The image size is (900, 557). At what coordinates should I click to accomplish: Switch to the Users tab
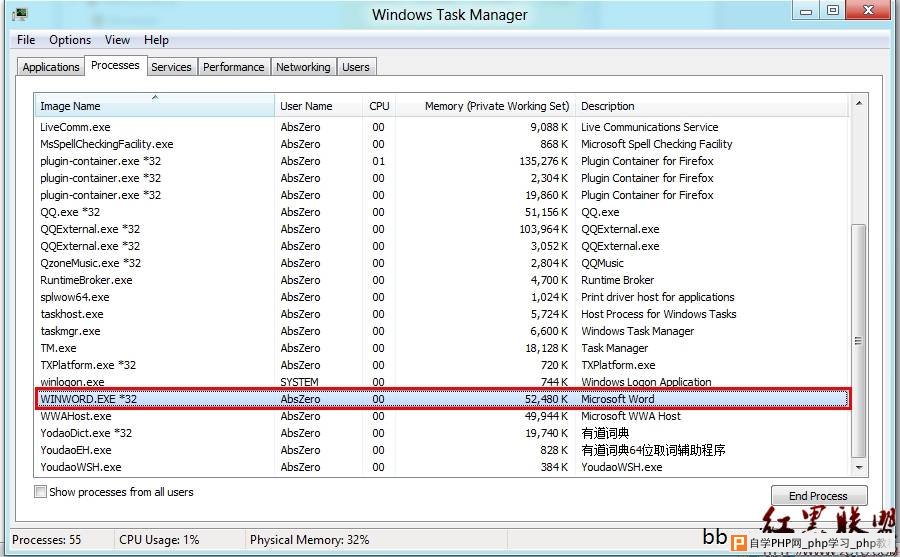pos(355,67)
